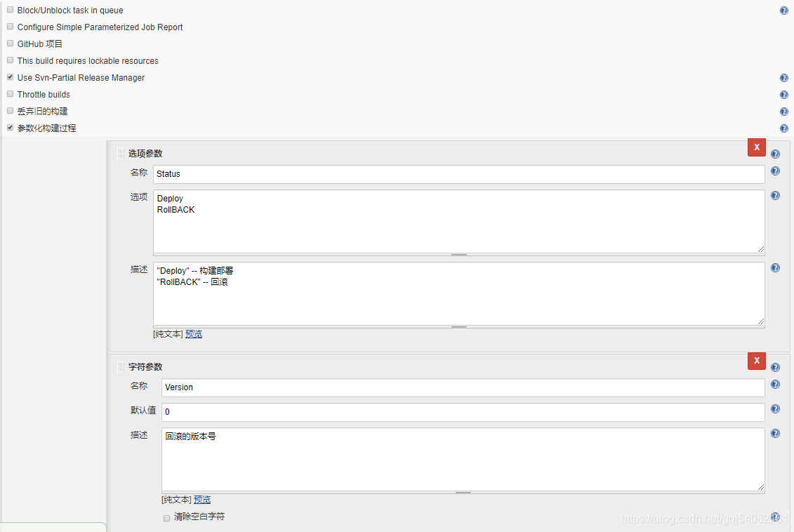The height and width of the screenshot is (532, 794).
Task: Click the resize bar below the choices textarea
Action: pos(458,255)
